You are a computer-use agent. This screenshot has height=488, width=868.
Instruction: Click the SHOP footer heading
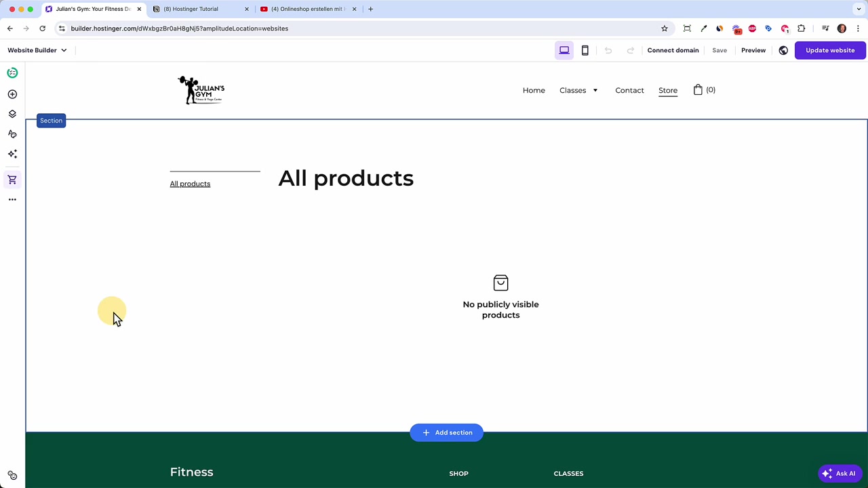[x=458, y=473]
